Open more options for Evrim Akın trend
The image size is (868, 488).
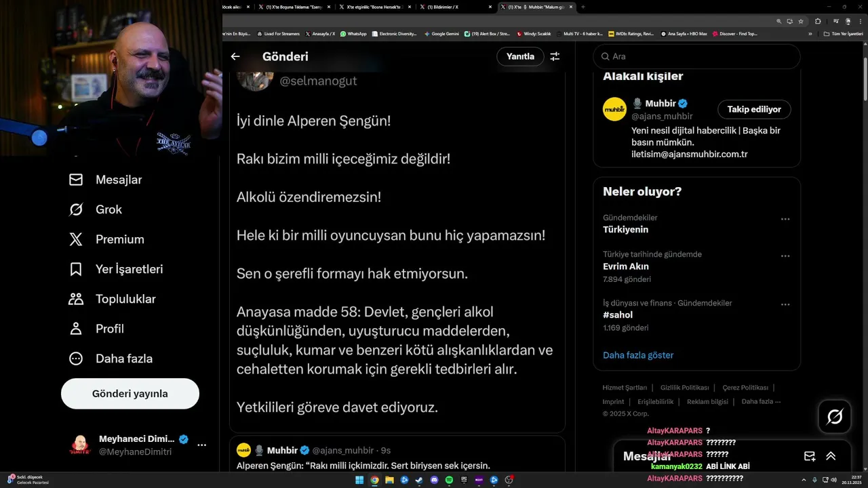(785, 256)
